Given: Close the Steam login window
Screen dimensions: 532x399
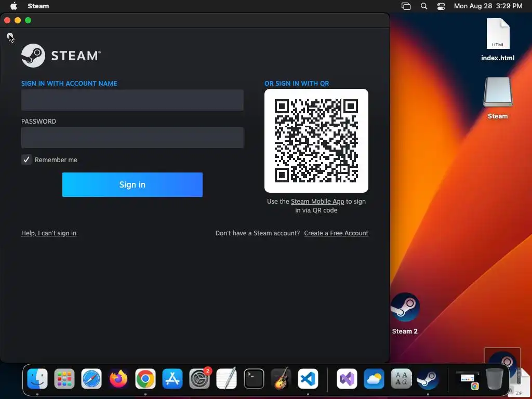Looking at the screenshot, I should pos(7,20).
